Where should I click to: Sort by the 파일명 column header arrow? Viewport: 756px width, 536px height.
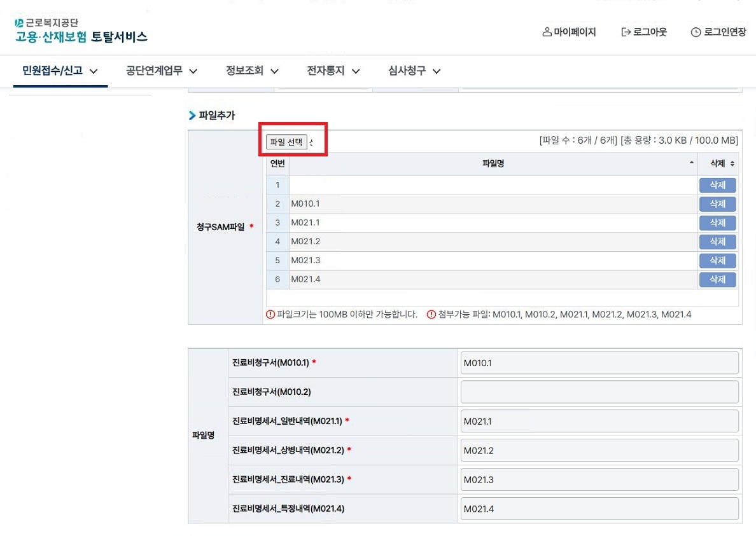(x=692, y=164)
